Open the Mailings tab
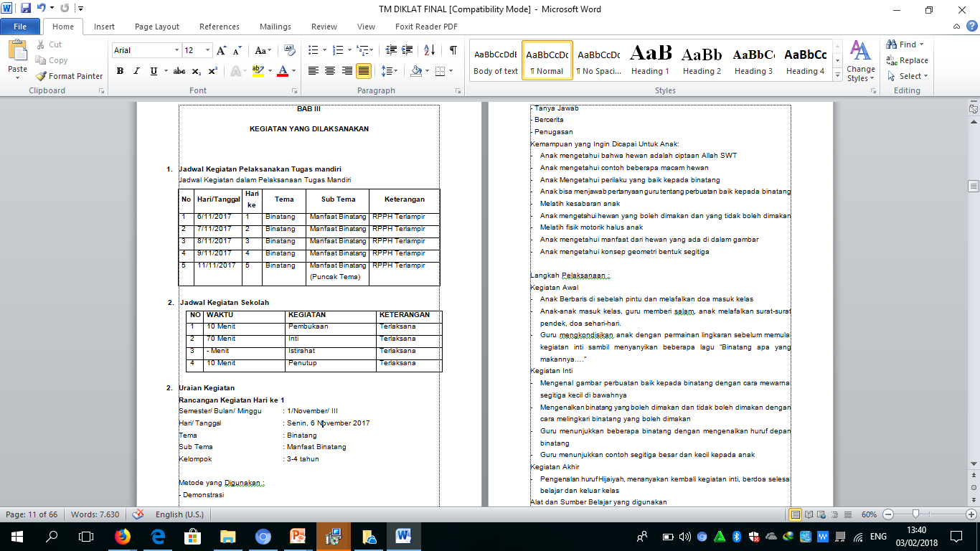 [x=275, y=27]
